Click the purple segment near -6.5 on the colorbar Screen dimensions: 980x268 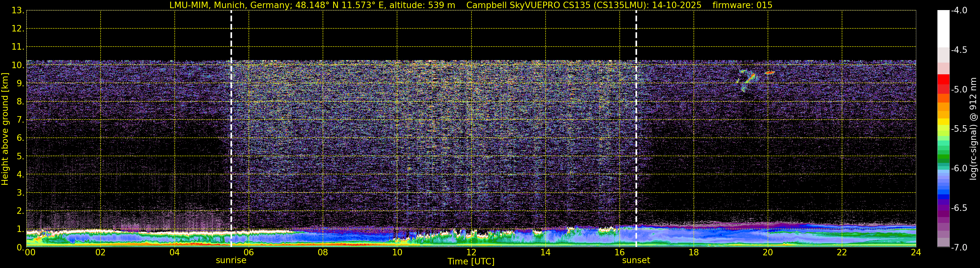click(x=944, y=208)
